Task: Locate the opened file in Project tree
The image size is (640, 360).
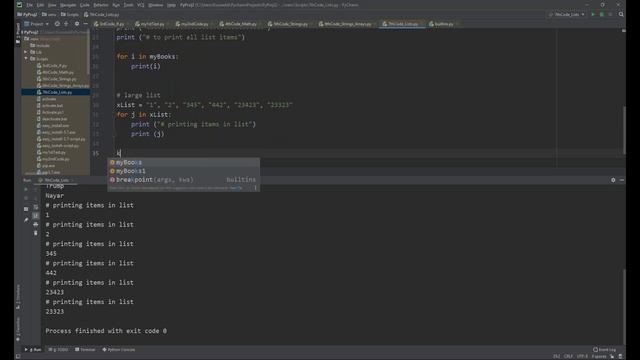Action: coord(57,24)
